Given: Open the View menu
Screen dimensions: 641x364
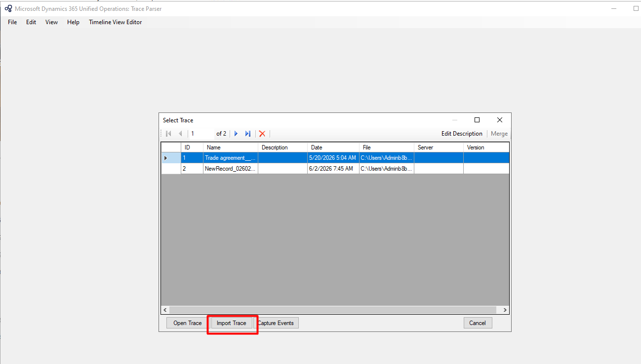Looking at the screenshot, I should click(51, 22).
